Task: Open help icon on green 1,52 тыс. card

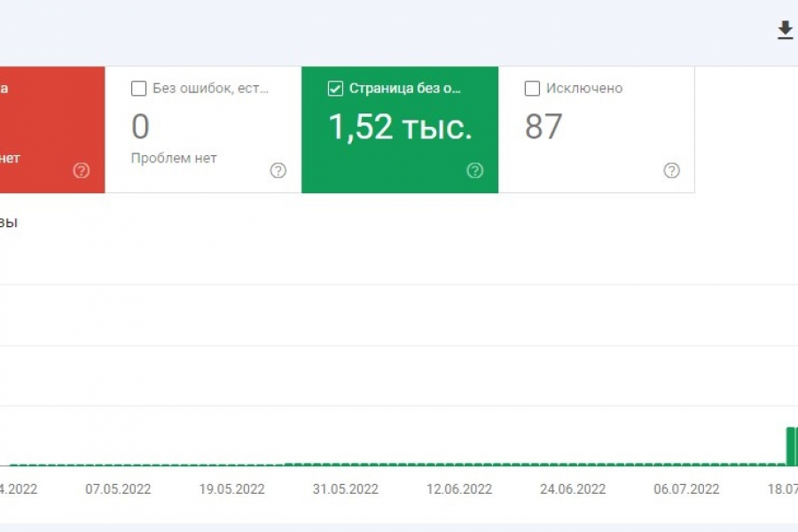Action: pyautogui.click(x=475, y=170)
